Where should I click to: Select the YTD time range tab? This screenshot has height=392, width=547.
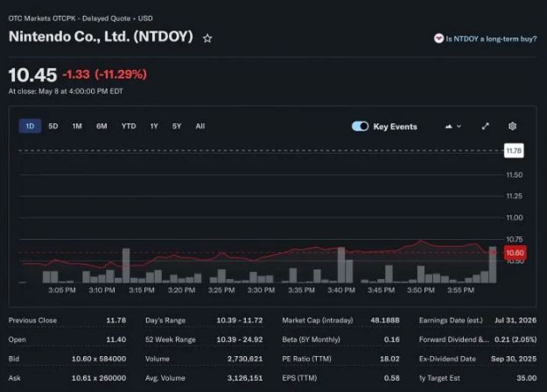pos(129,126)
